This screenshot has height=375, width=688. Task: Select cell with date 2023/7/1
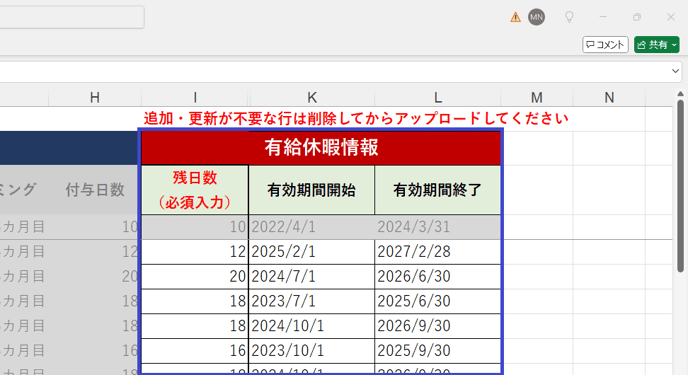click(x=312, y=301)
